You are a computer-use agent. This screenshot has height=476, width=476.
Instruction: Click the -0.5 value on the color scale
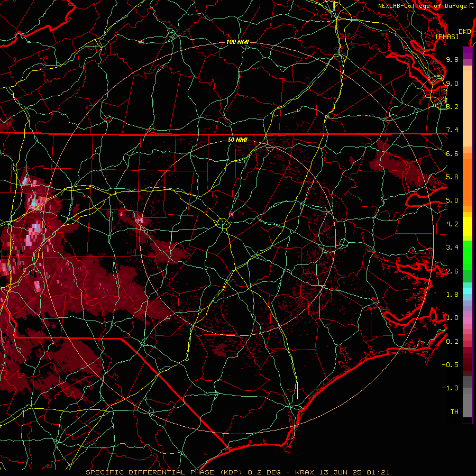coord(450,365)
